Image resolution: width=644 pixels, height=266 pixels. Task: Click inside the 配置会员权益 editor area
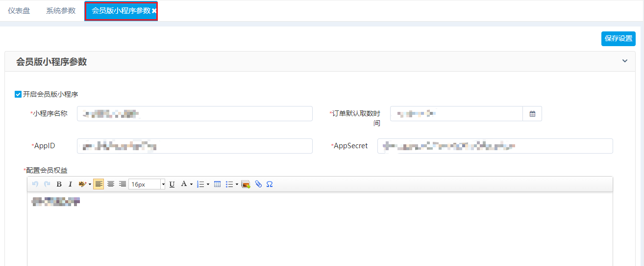(x=320, y=229)
